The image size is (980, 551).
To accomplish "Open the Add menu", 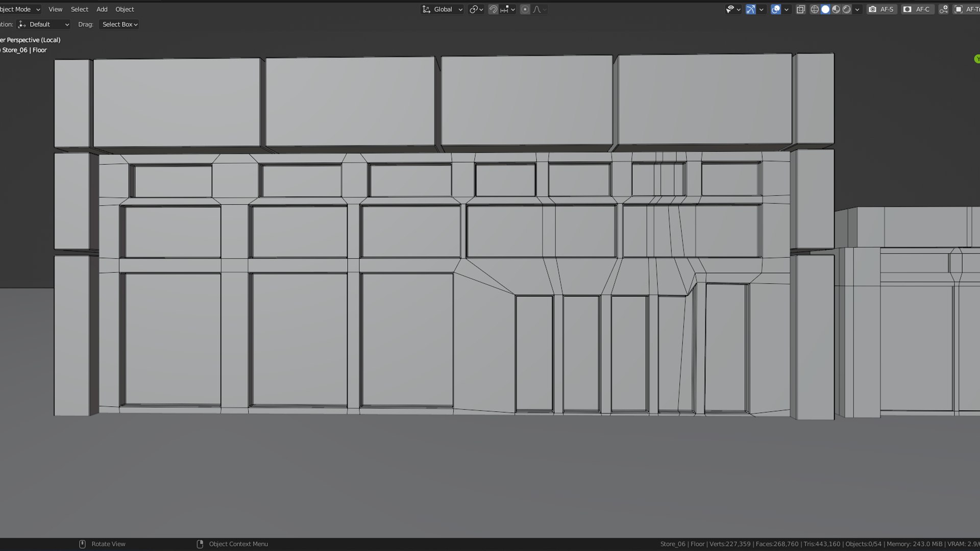I will 102,9.
